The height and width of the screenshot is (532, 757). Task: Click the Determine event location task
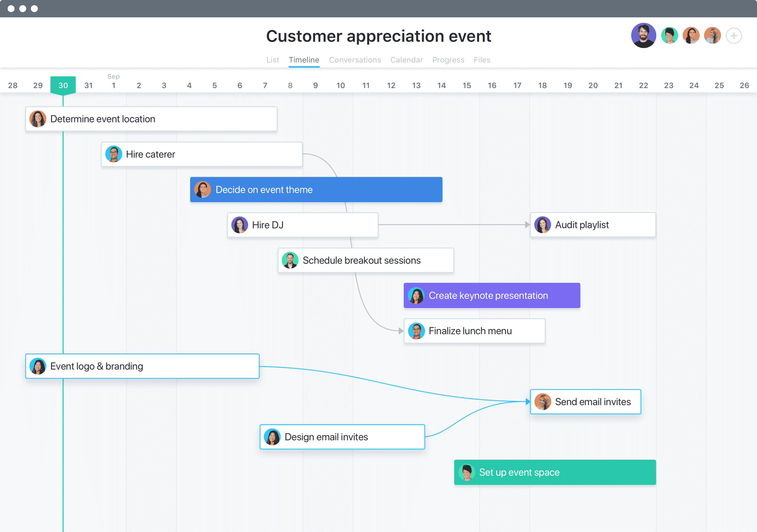point(151,119)
